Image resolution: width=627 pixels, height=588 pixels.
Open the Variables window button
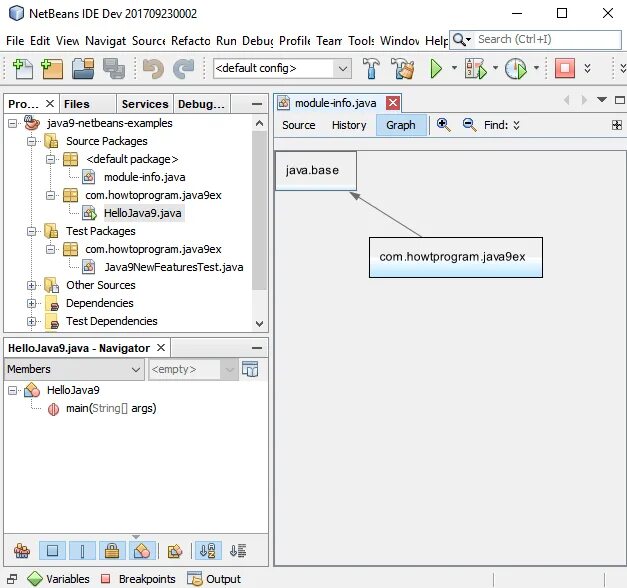[58, 579]
